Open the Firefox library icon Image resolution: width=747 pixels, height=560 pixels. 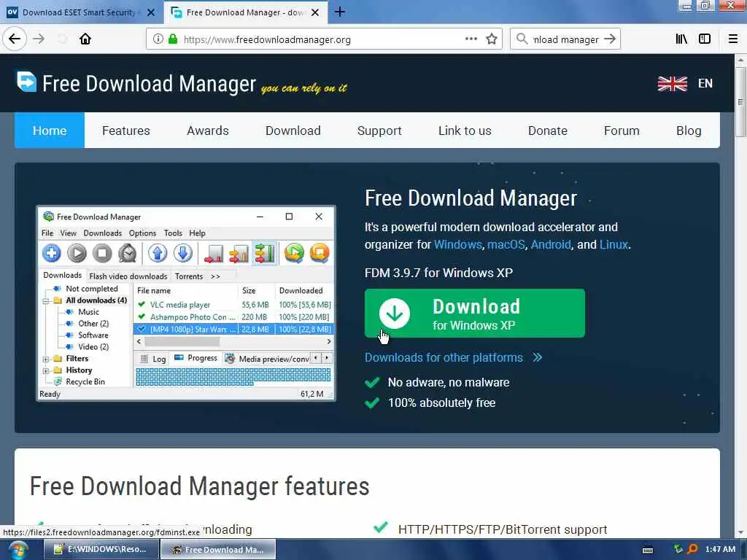click(x=681, y=39)
